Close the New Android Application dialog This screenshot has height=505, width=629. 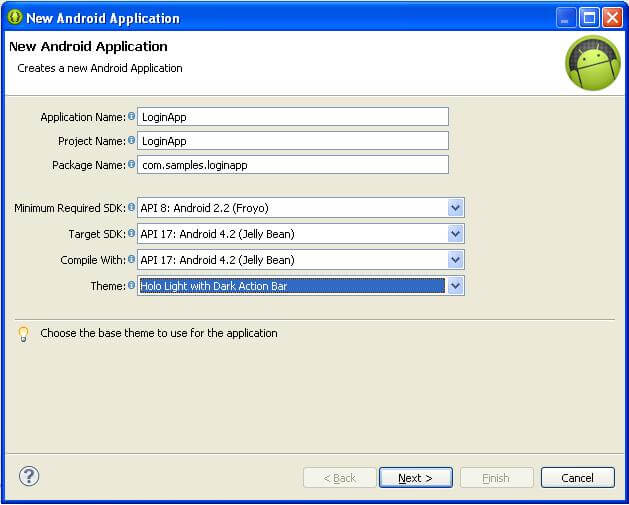click(x=613, y=18)
